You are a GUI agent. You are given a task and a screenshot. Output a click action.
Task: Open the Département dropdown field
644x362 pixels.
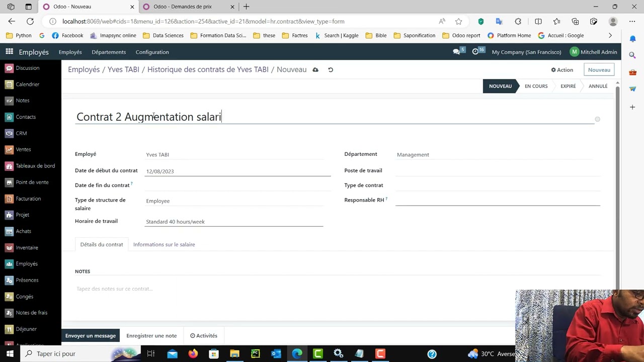495,155
